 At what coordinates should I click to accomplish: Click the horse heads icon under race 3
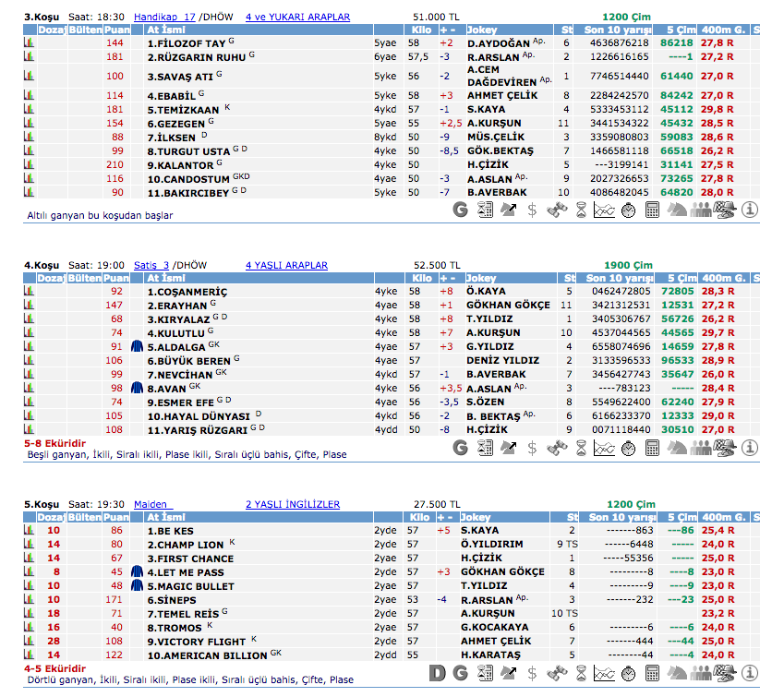tap(677, 210)
